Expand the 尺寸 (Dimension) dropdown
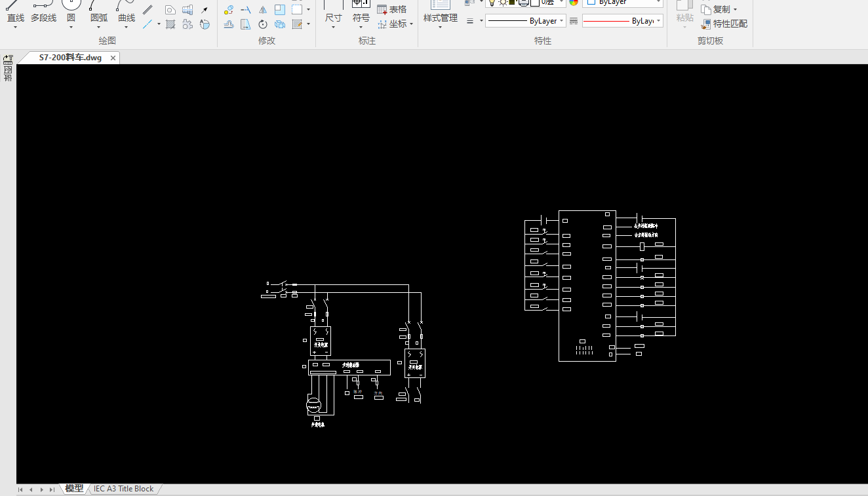This screenshot has height=496, width=868. pos(333,27)
